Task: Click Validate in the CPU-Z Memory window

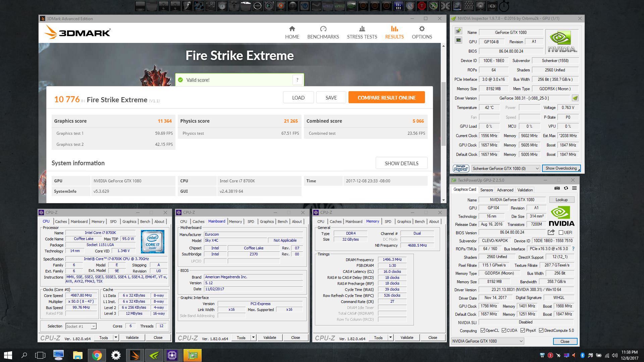Action: (x=407, y=338)
